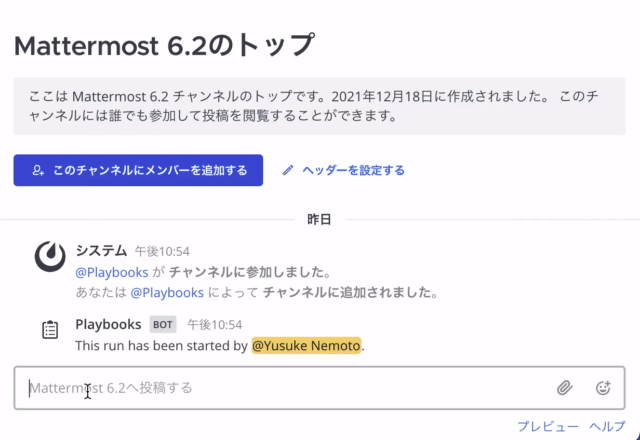Open the emoji picker smiley icon
This screenshot has width=640, height=440.
(603, 388)
